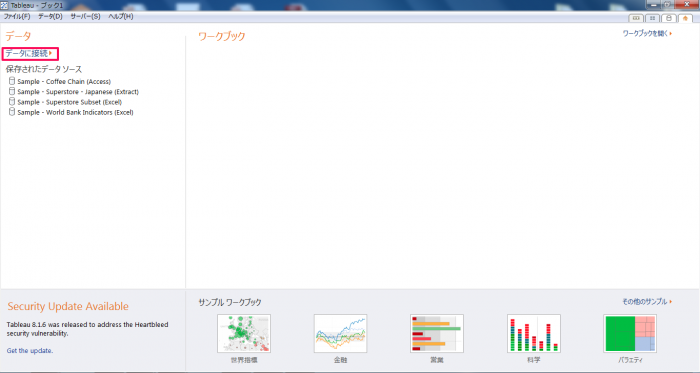Follow the Get the update link

click(30, 351)
